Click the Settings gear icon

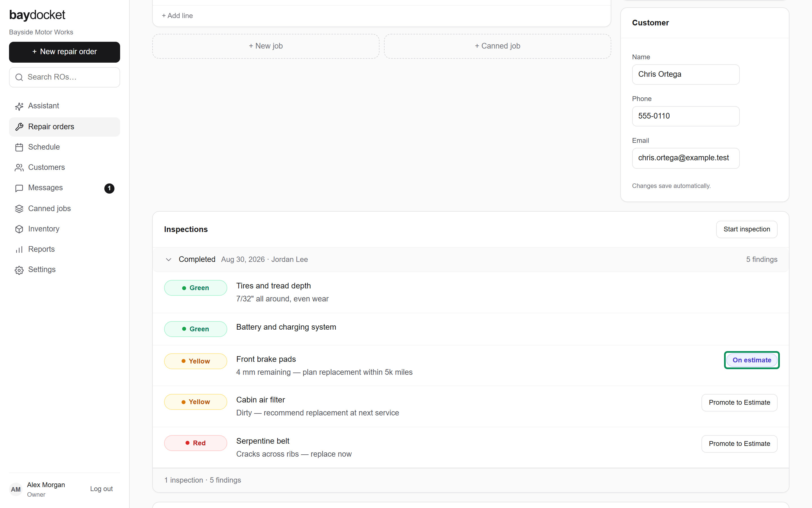[19, 270]
